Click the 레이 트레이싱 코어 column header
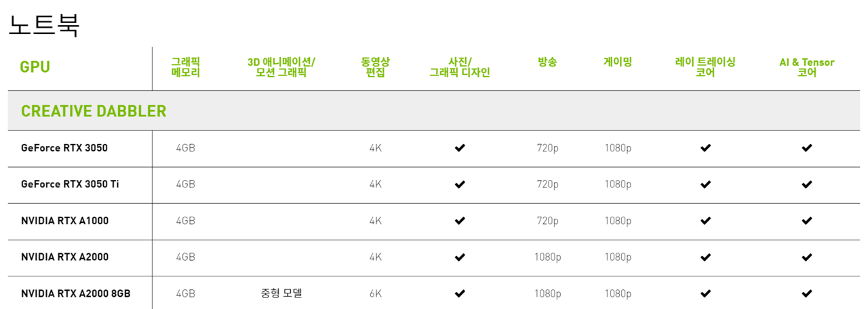Image resolution: width=868 pixels, height=309 pixels. pyautogui.click(x=705, y=67)
